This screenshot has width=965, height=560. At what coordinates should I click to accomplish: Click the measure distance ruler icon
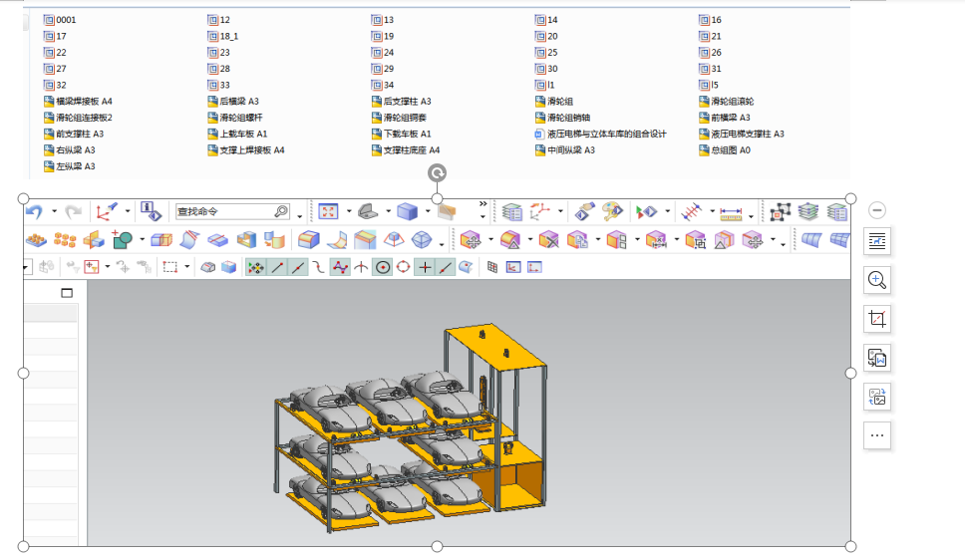pyautogui.click(x=731, y=213)
